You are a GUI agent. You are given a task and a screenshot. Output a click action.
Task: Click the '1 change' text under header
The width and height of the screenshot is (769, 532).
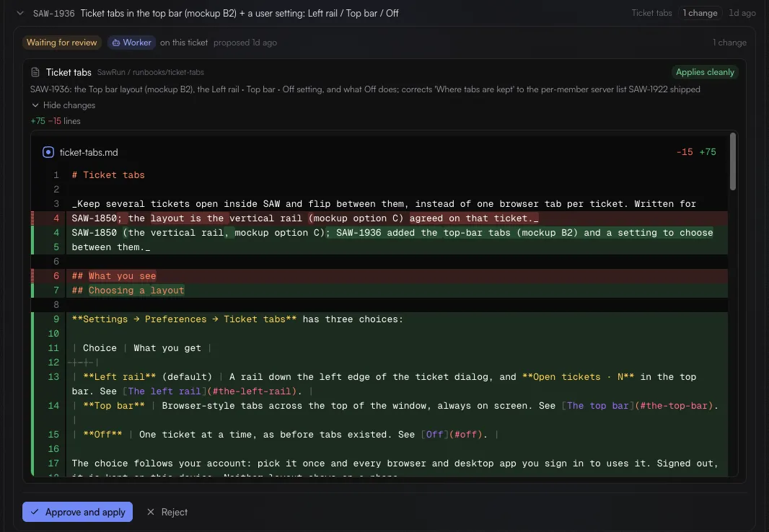[x=730, y=43]
